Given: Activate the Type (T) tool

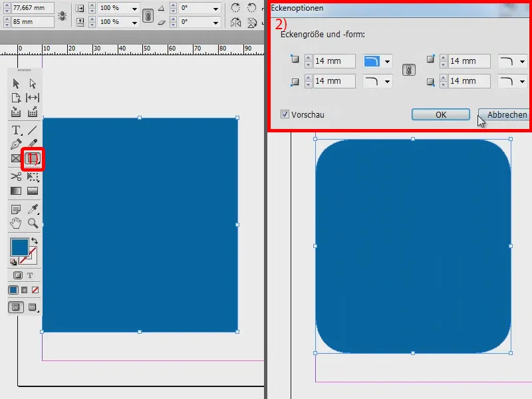Looking at the screenshot, I should coord(16,130).
